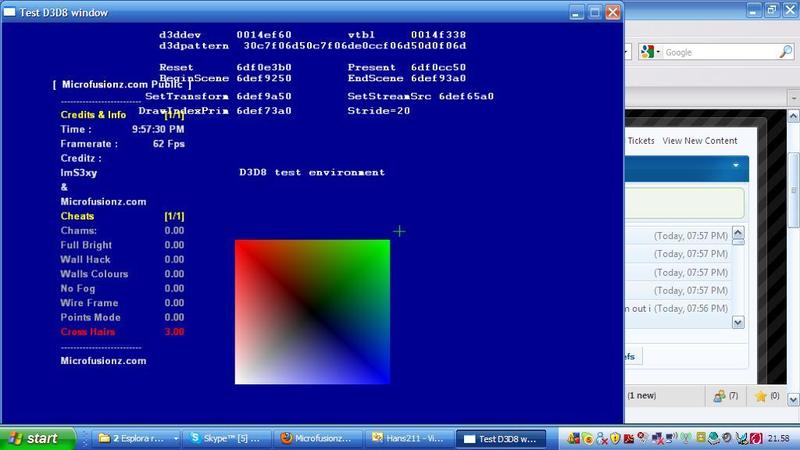Click the red-green-blue gradient square
Image resolution: width=800 pixels, height=450 pixels.
click(312, 312)
